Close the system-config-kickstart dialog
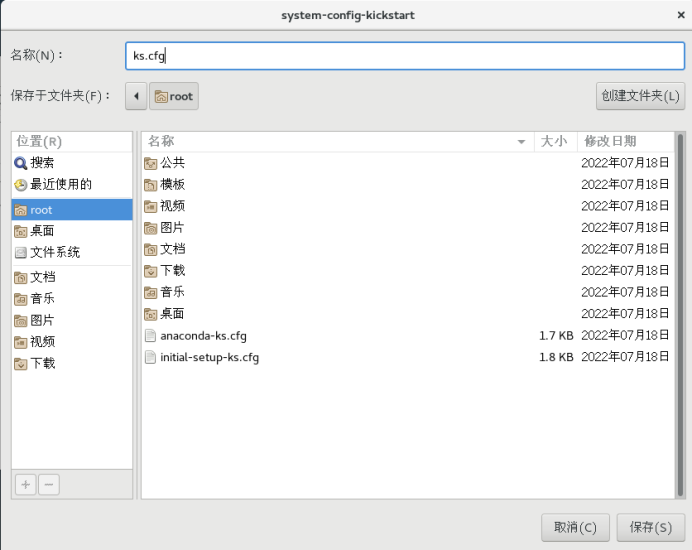The height and width of the screenshot is (550, 692). point(681,15)
